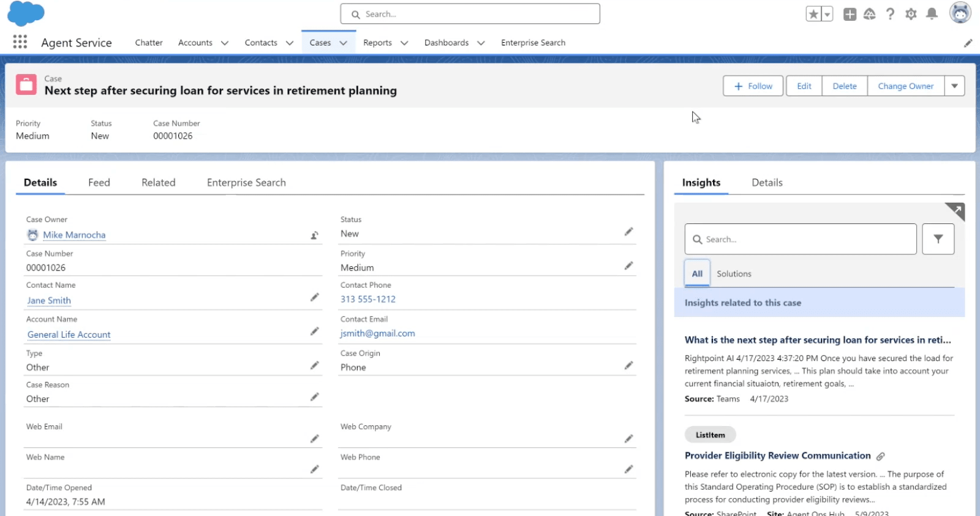Image resolution: width=980 pixels, height=516 pixels.
Task: Select the Solutions tab in Insights
Action: [x=734, y=274]
